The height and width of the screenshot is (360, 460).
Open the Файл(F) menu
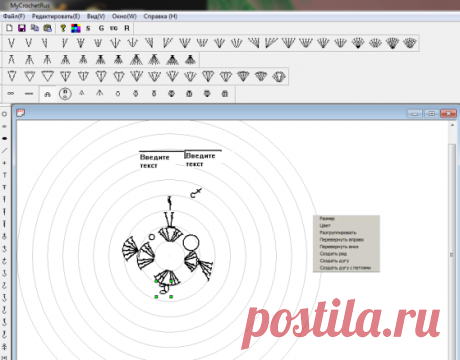(x=14, y=16)
